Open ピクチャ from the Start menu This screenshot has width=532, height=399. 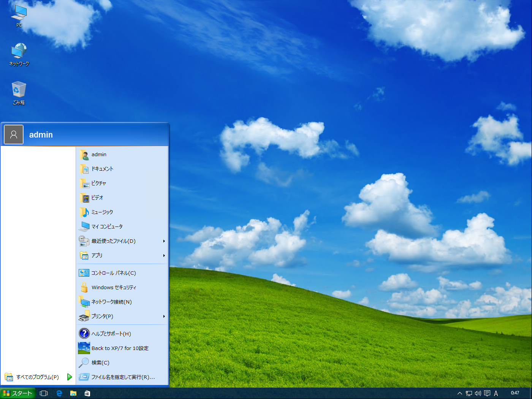click(100, 184)
